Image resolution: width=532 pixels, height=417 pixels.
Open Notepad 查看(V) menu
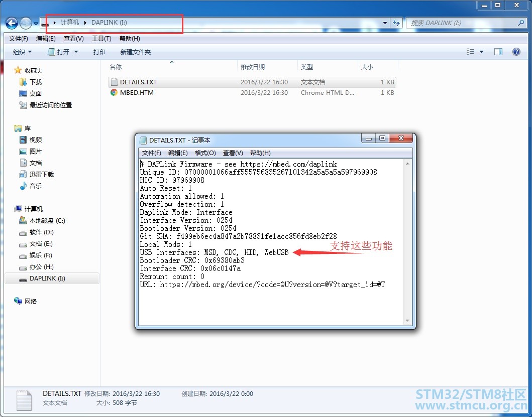(x=233, y=153)
